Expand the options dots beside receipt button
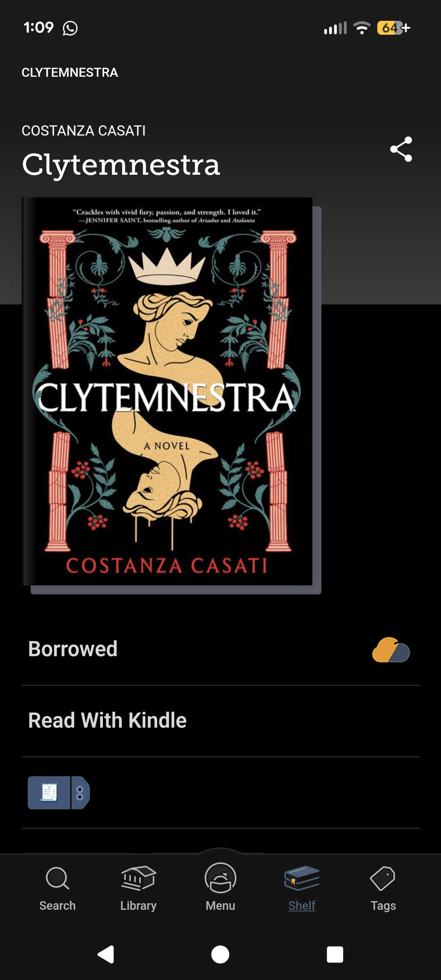 click(80, 793)
